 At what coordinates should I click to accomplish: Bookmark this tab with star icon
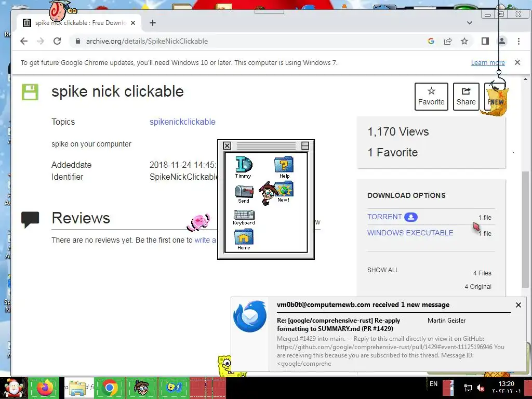point(464,41)
